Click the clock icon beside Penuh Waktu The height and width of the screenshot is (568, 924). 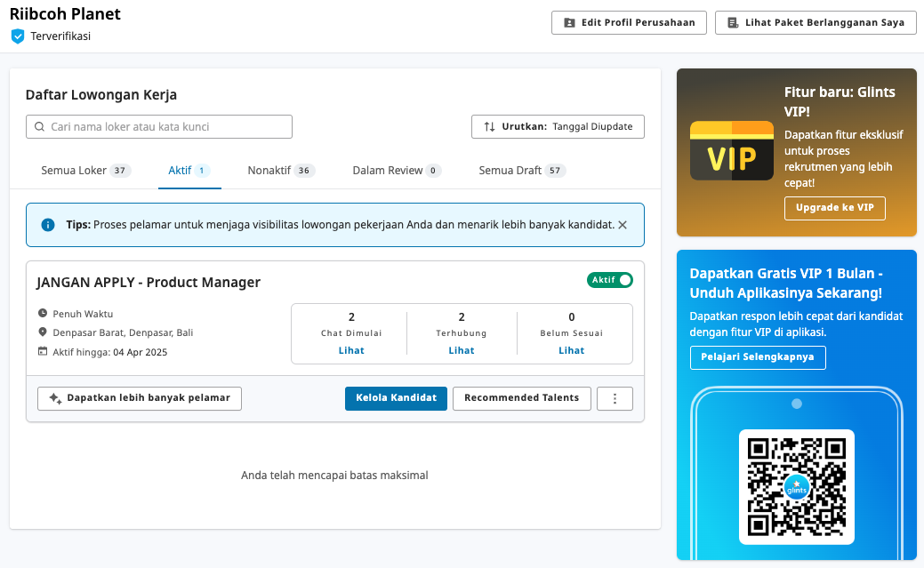(43, 314)
